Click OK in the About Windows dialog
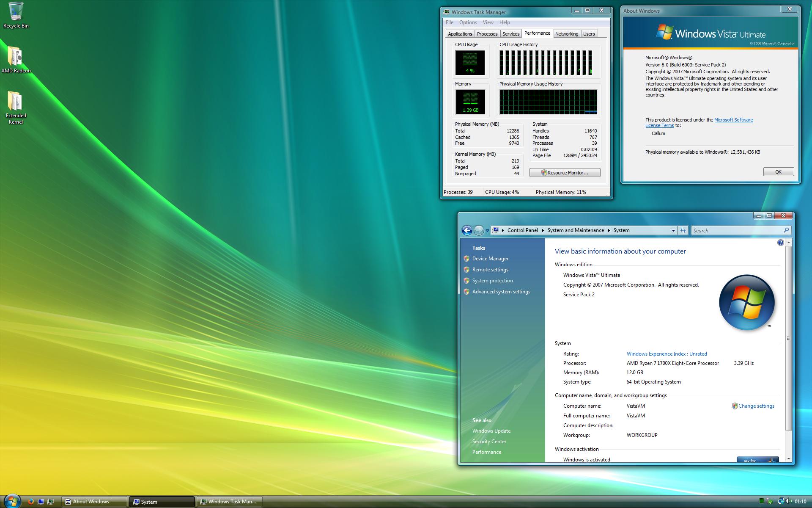 pyautogui.click(x=778, y=172)
